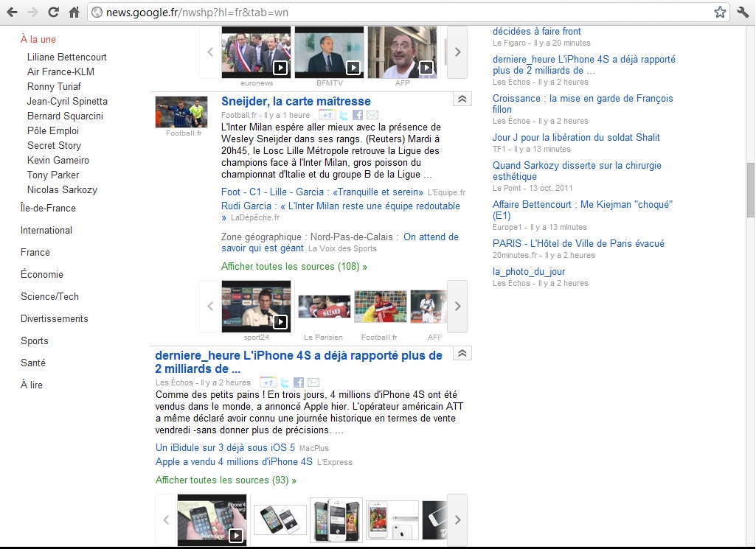Open Nicolas Sarkozy topic
Viewport: 756px width, 549px height.
pos(62,189)
